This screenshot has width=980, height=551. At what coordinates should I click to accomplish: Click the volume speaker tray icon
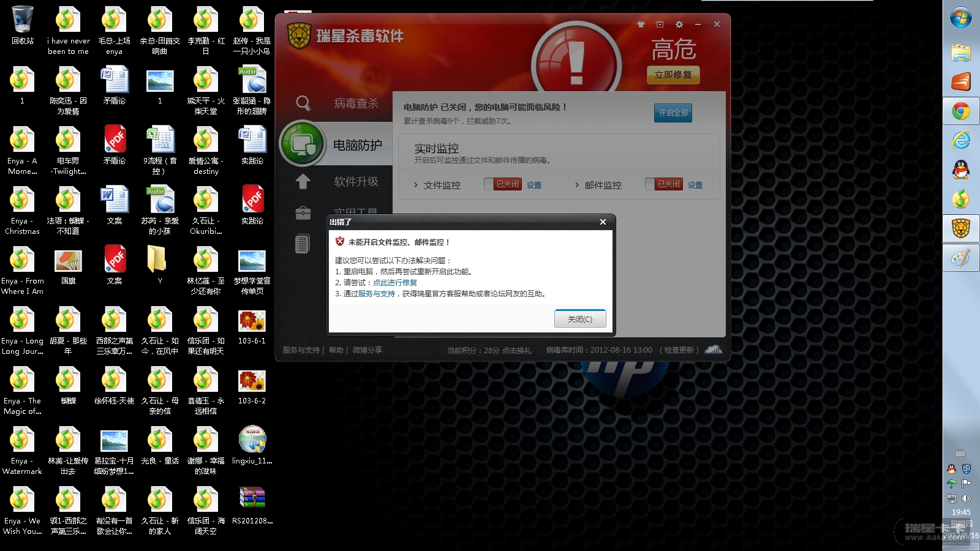[x=967, y=498]
